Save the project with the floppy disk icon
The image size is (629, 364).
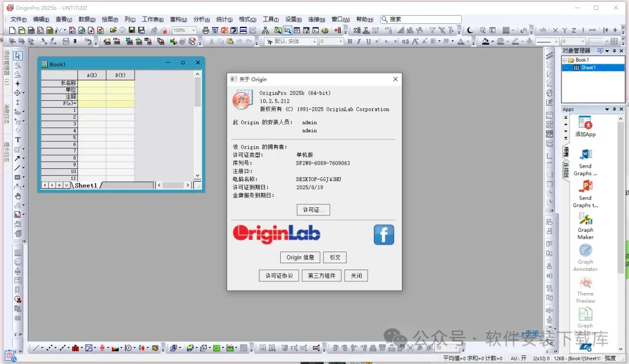click(x=132, y=30)
